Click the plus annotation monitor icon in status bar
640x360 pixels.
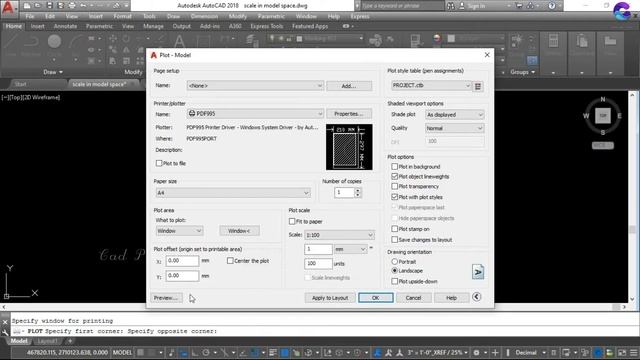(x=495, y=352)
